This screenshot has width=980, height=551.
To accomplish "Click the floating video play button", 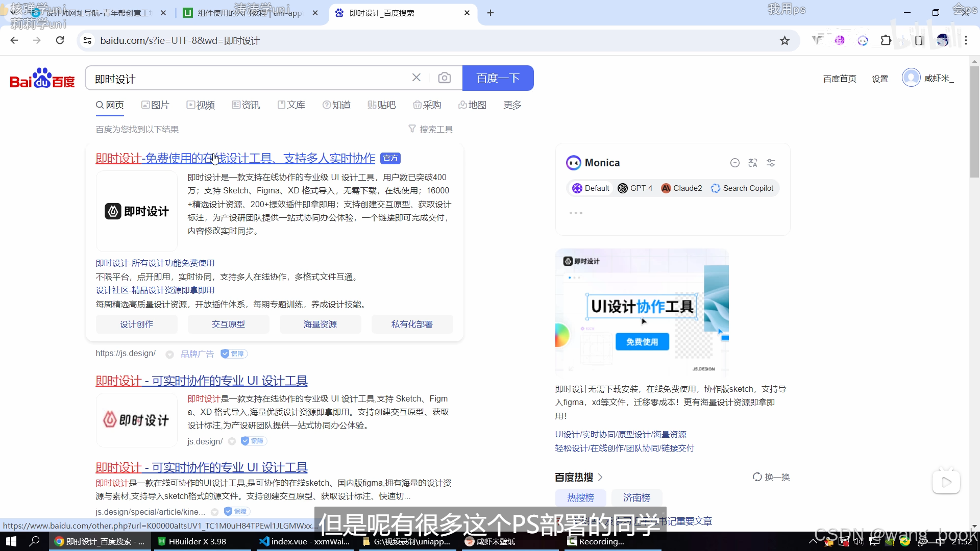I will click(x=946, y=481).
